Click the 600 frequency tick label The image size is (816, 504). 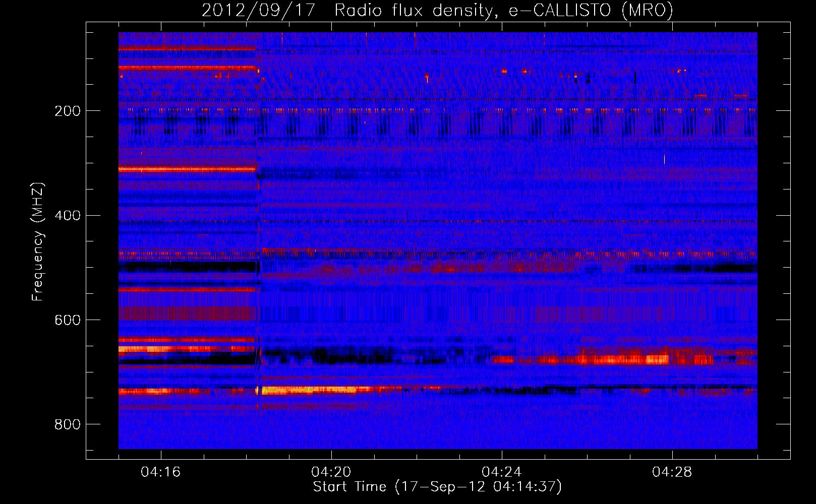click(68, 321)
